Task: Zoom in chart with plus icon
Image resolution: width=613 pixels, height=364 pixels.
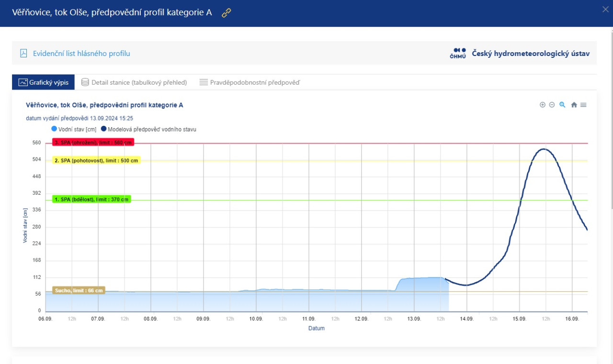Action: (x=543, y=105)
